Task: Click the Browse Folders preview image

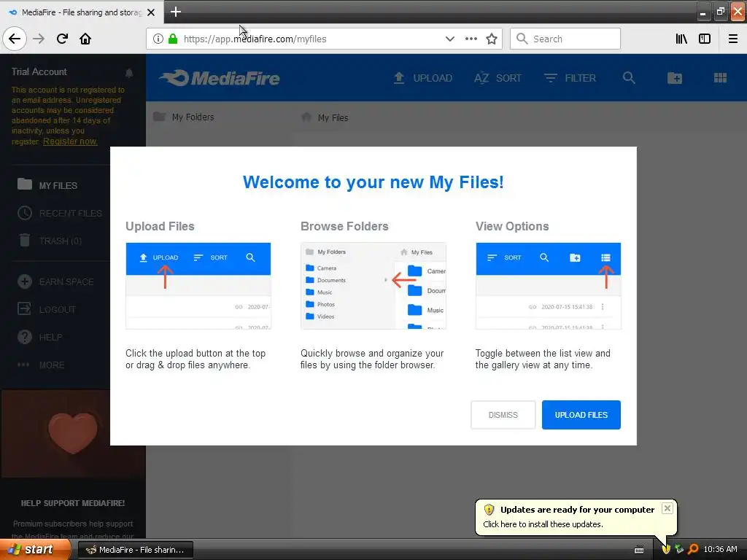Action: 373,286
